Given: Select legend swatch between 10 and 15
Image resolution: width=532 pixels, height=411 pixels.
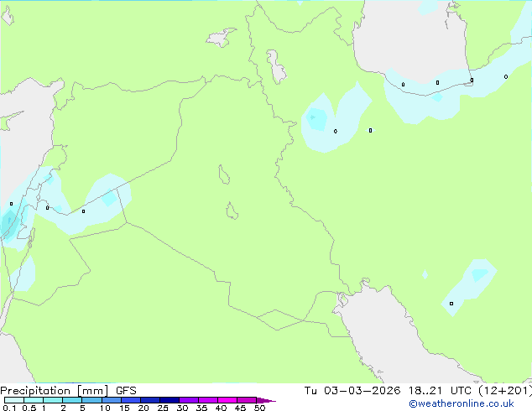Looking at the screenshot, I should coord(112,400).
